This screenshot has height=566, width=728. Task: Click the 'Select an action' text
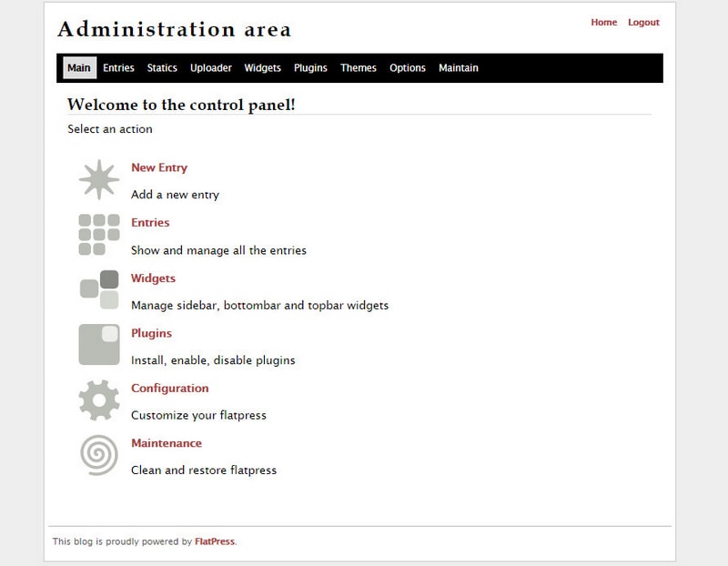[110, 129]
